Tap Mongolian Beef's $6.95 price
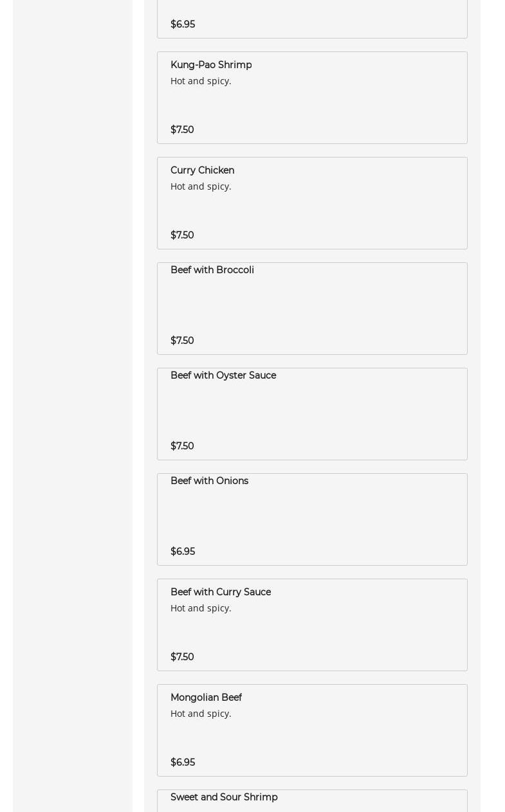 tap(183, 762)
